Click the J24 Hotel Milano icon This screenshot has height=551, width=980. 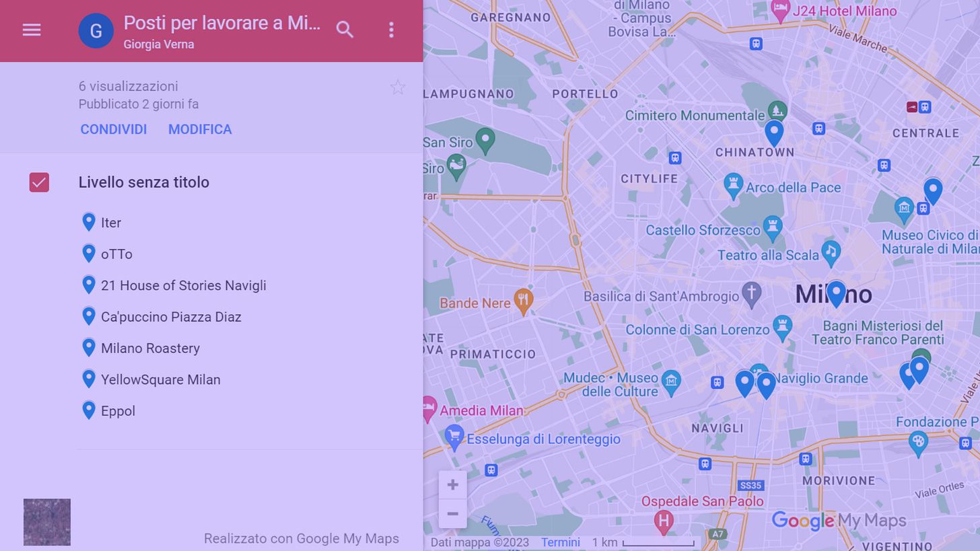(780, 11)
